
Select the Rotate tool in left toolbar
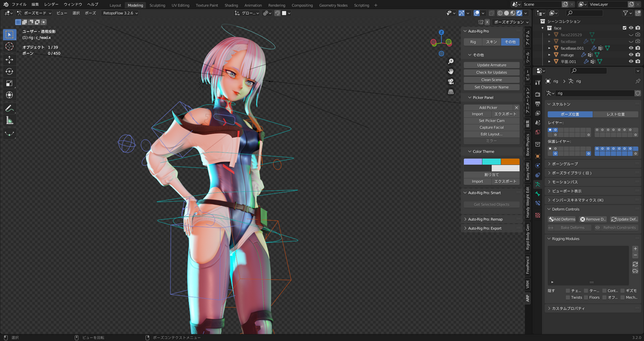[x=10, y=71]
